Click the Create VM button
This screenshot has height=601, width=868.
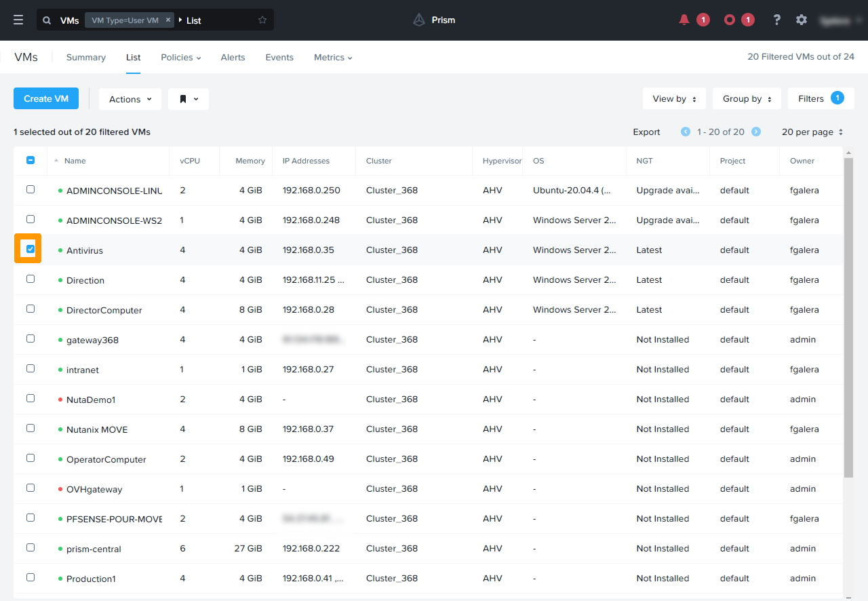[45, 98]
